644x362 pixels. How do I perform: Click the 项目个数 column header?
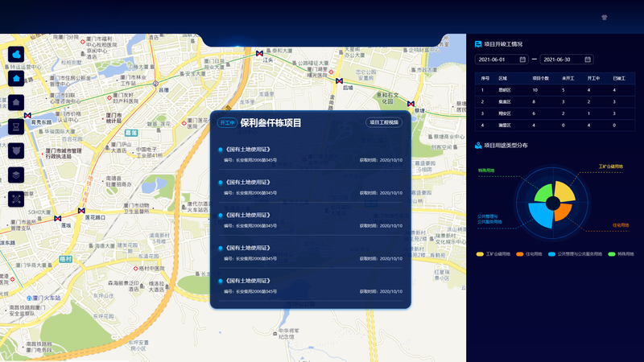540,78
